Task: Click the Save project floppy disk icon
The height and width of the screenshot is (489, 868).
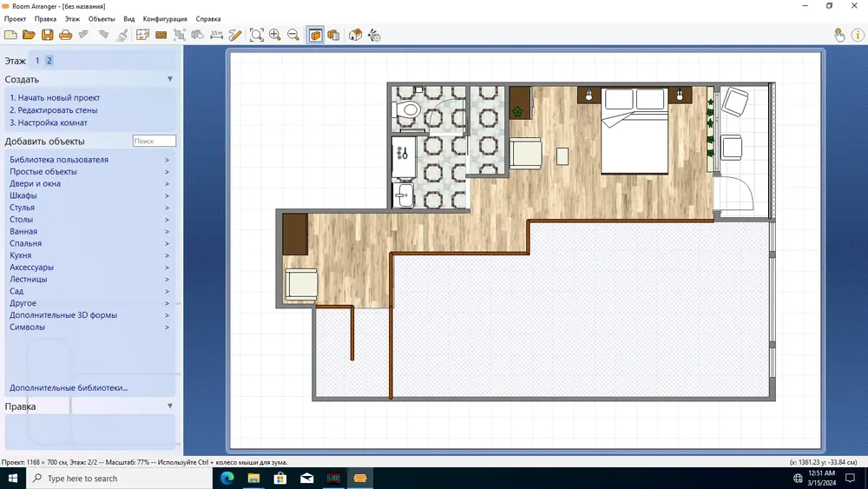Action: (x=47, y=35)
